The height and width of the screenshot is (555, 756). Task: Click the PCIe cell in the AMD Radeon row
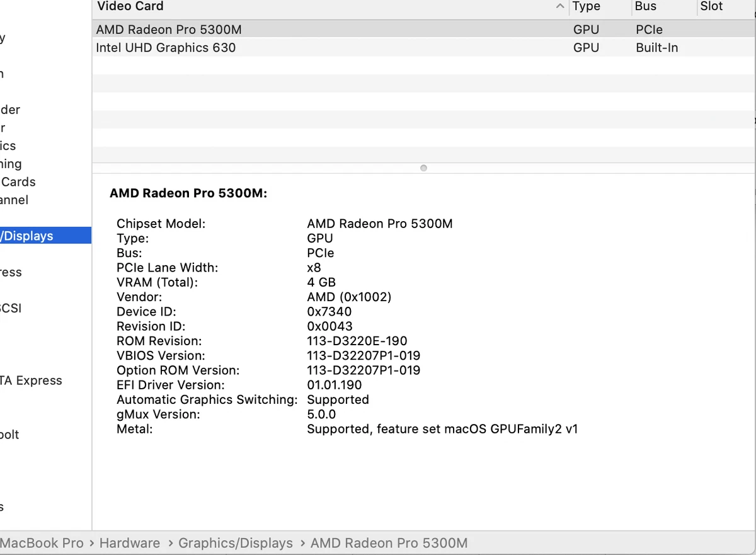tap(650, 30)
